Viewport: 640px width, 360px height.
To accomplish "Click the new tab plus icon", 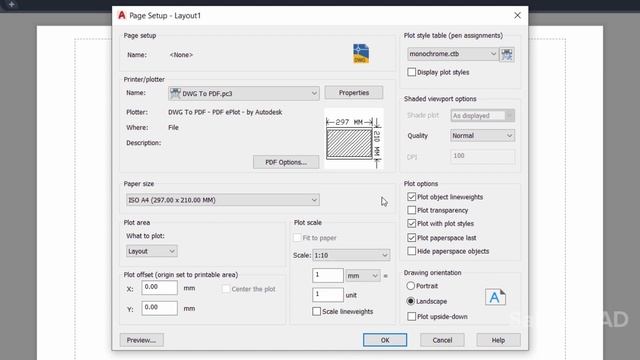I will pos(11,4).
